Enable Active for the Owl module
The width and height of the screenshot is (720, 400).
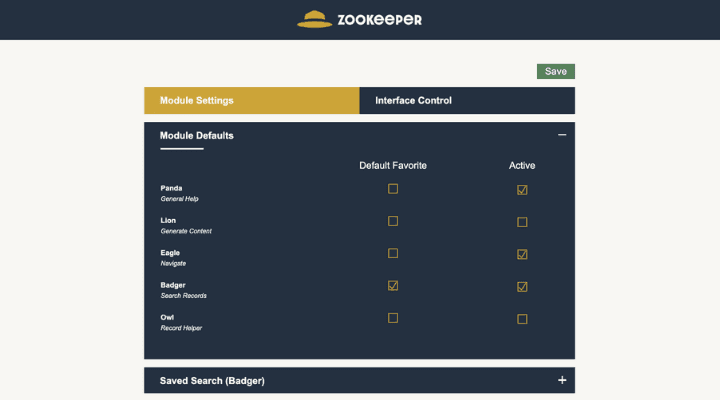522,319
